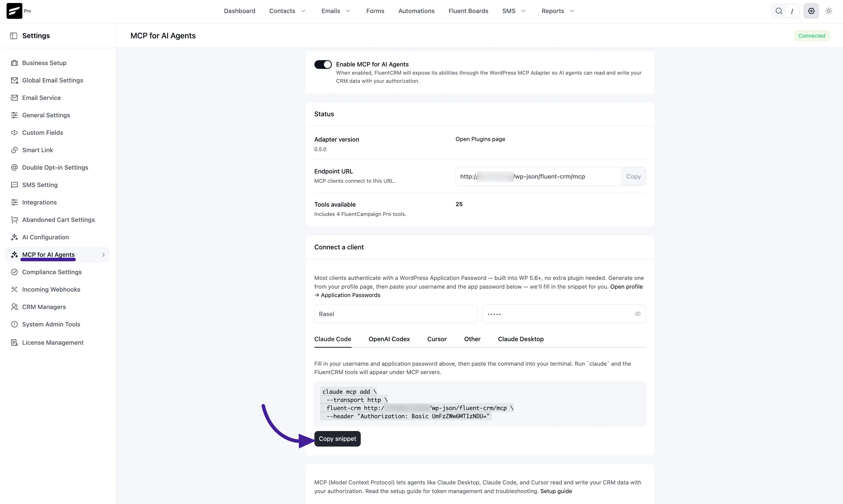Open search via magnifier icon
Viewport: 843px width, 504px height.
tap(779, 11)
